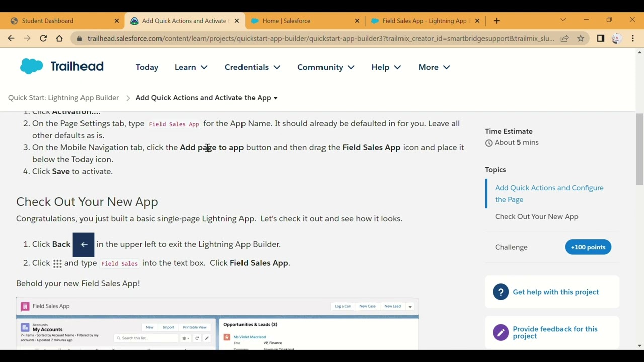Open the browser home icon

coord(59,38)
